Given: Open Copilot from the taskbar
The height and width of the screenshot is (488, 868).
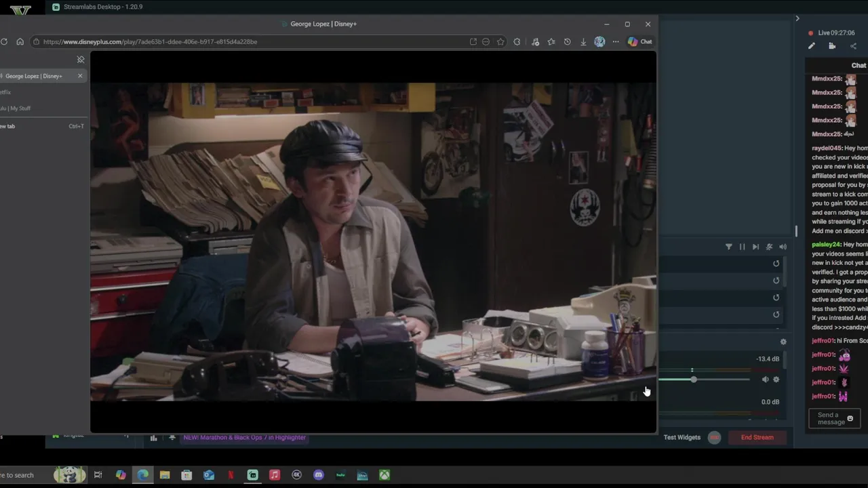Looking at the screenshot, I should (121, 475).
